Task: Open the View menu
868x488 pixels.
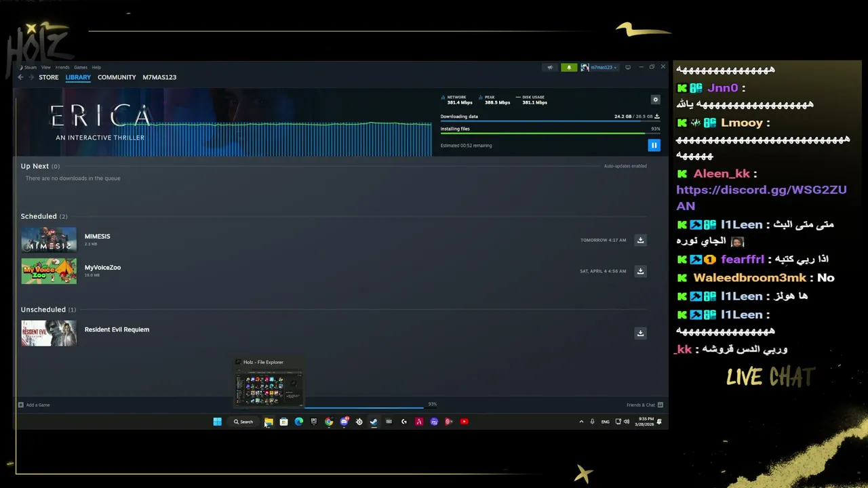Action: (x=45, y=67)
